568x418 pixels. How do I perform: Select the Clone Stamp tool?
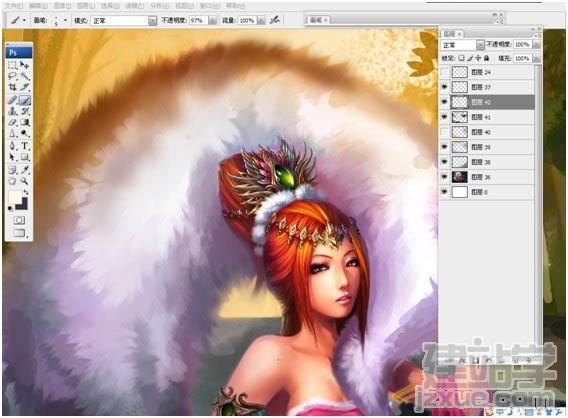click(13, 111)
